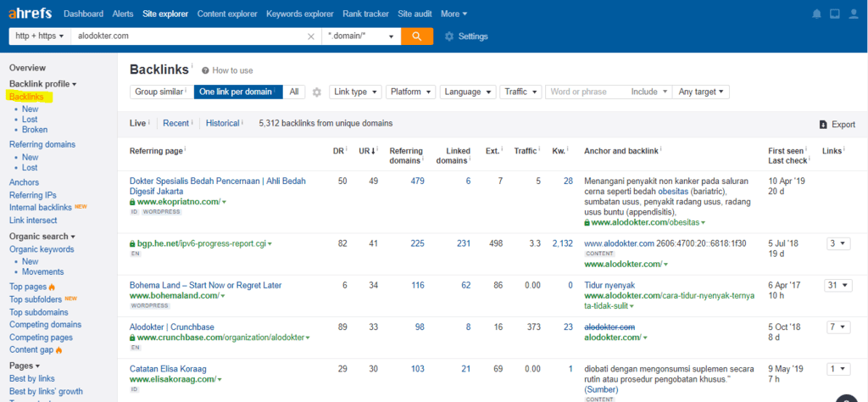Collapse the Backlink profile section

42,84
